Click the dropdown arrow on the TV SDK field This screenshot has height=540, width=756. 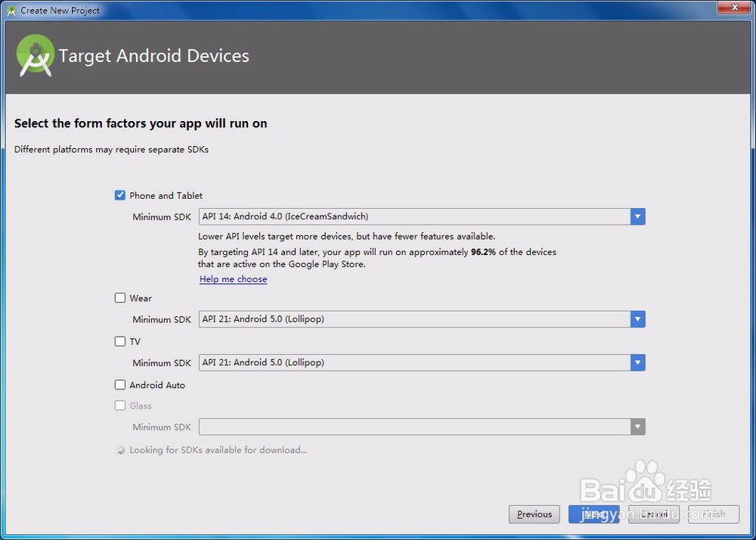[637, 362]
